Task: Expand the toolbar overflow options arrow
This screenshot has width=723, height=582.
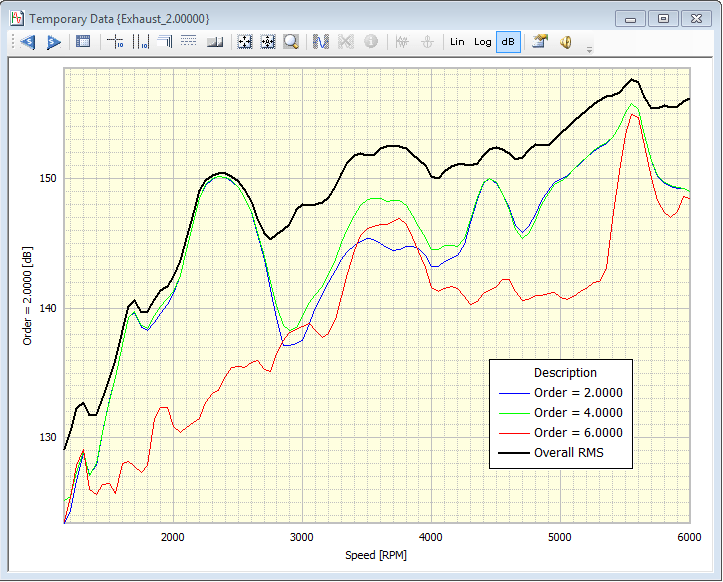Action: pyautogui.click(x=589, y=48)
